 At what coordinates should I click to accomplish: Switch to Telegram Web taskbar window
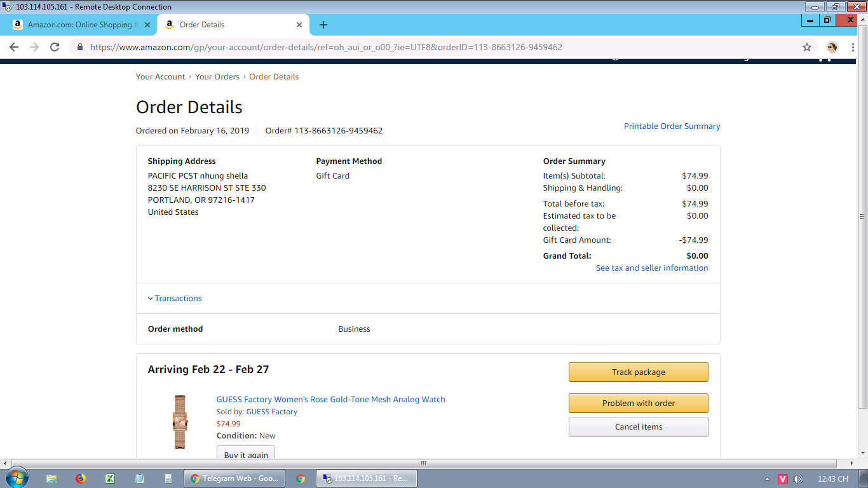pyautogui.click(x=234, y=478)
